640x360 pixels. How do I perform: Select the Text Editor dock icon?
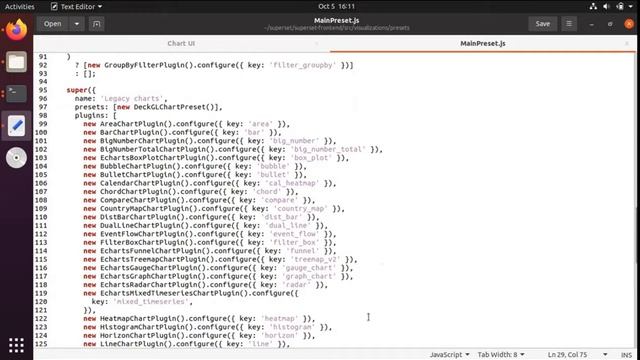(x=16, y=126)
